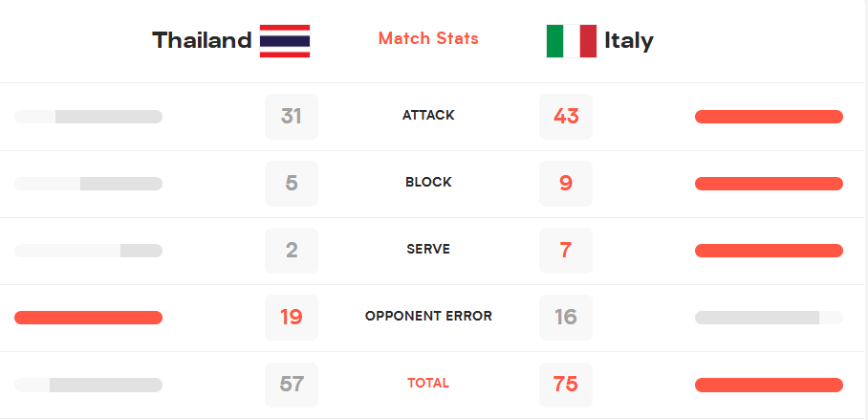Image resolution: width=868 pixels, height=420 pixels.
Task: Click the TOTAL row label
Action: click(428, 384)
